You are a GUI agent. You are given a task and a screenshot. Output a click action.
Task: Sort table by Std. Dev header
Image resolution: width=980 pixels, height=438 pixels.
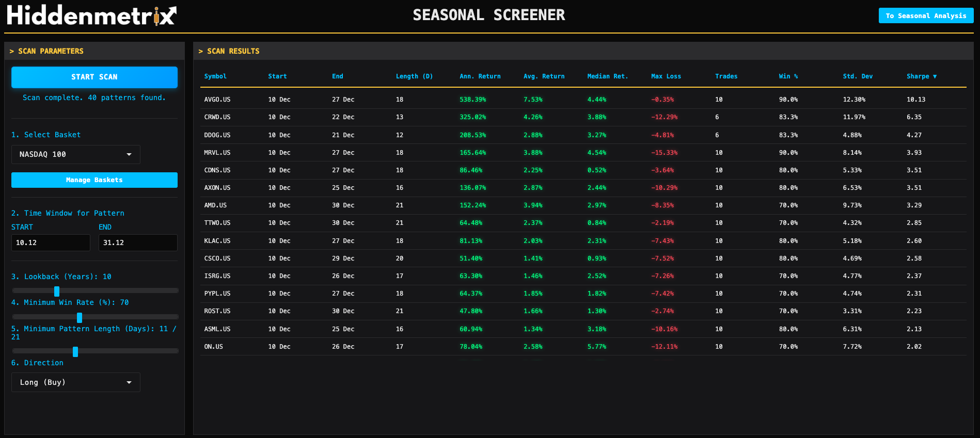[857, 76]
